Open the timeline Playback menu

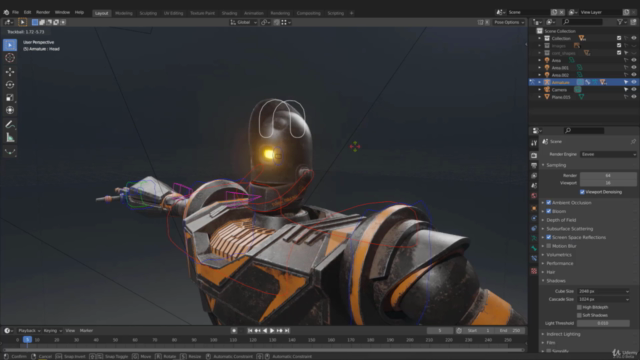click(29, 331)
